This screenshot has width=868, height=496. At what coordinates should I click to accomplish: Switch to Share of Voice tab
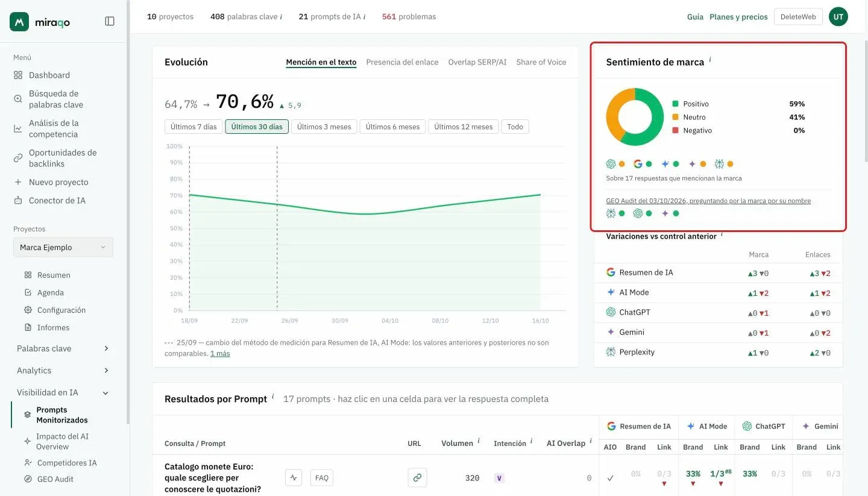[541, 62]
